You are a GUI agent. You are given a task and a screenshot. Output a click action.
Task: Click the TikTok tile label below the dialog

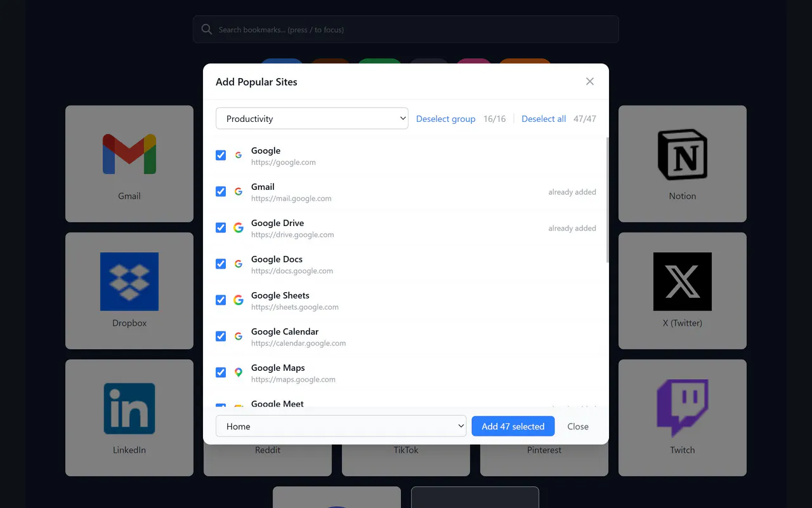tap(406, 450)
